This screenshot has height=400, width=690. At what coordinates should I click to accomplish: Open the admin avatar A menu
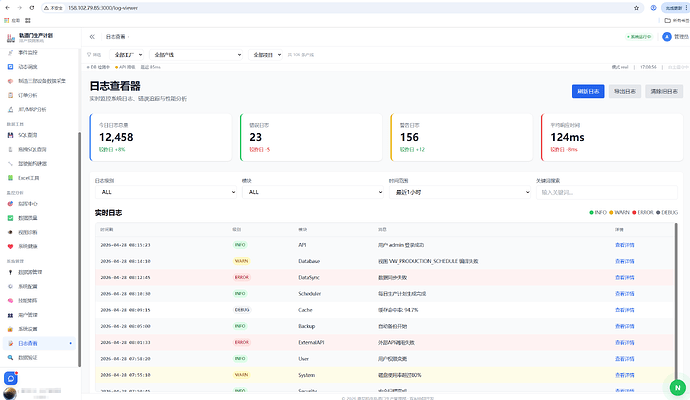(667, 37)
